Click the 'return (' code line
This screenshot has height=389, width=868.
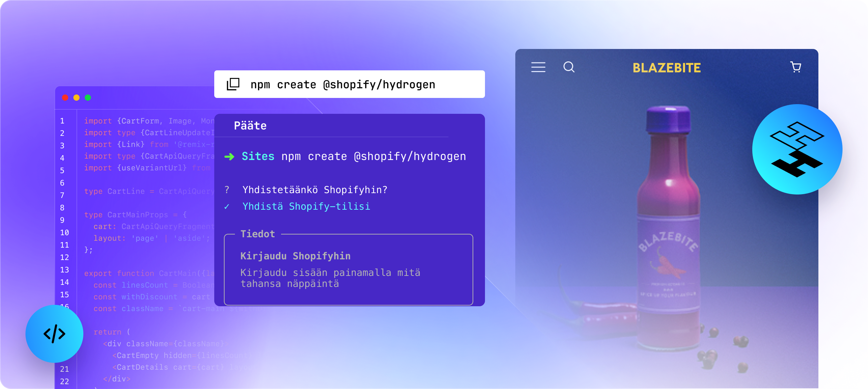pos(112,332)
